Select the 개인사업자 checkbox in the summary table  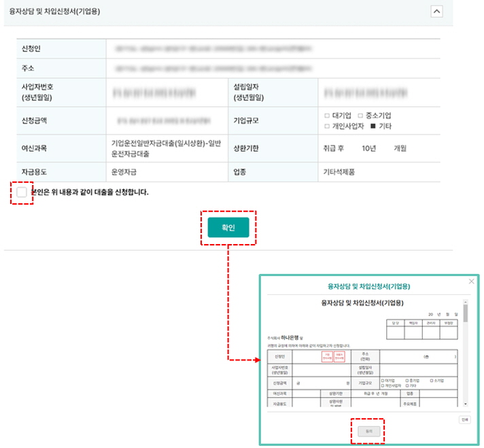click(x=327, y=126)
